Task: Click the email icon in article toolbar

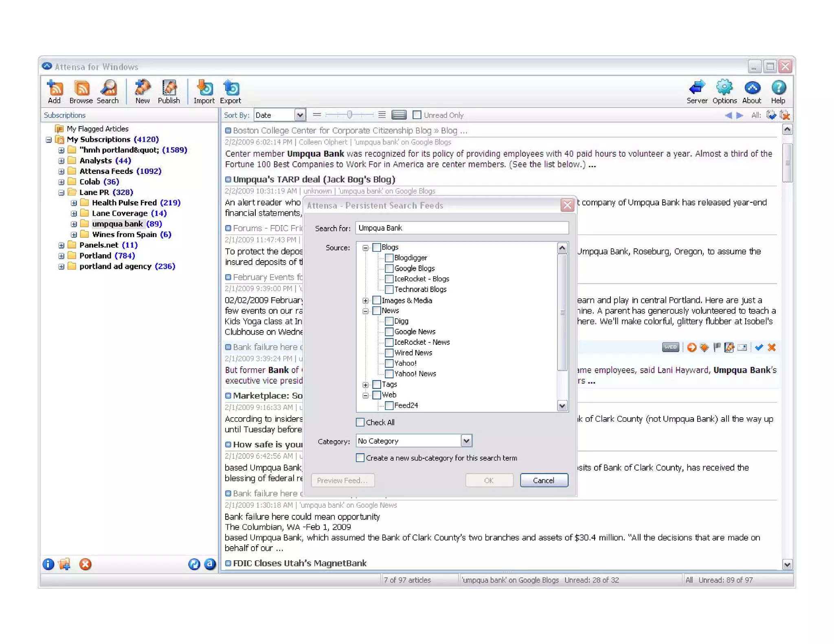Action: 742,347
